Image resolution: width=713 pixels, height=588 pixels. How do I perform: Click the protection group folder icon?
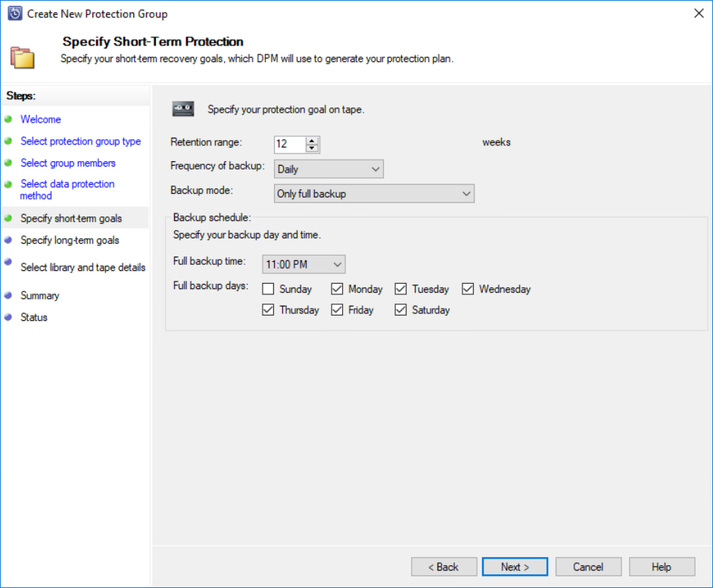point(22,58)
